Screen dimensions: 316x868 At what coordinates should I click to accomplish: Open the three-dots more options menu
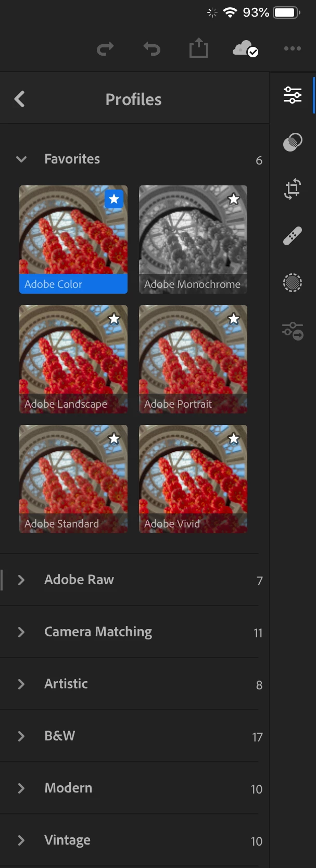[x=293, y=48]
